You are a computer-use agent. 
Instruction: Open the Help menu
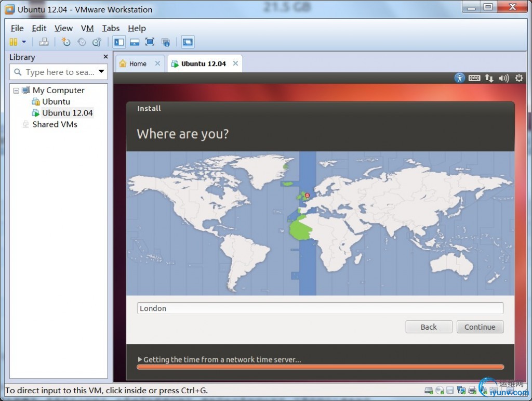137,28
